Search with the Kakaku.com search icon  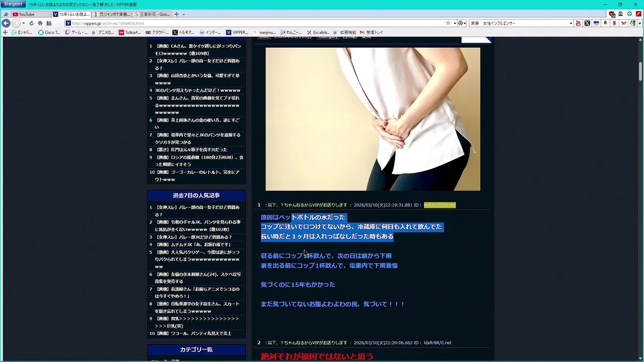pos(596,23)
